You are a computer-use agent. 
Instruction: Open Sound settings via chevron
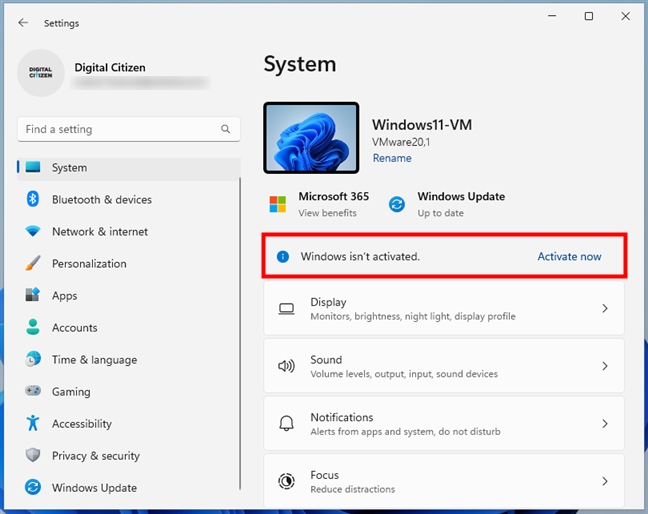[605, 366]
